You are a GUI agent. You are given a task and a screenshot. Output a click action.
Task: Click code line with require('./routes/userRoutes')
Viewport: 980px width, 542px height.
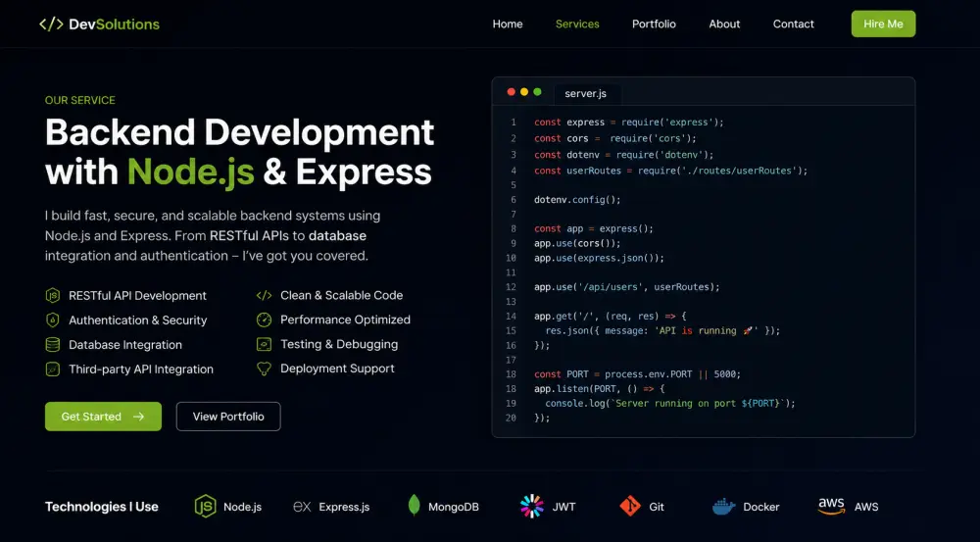point(670,171)
